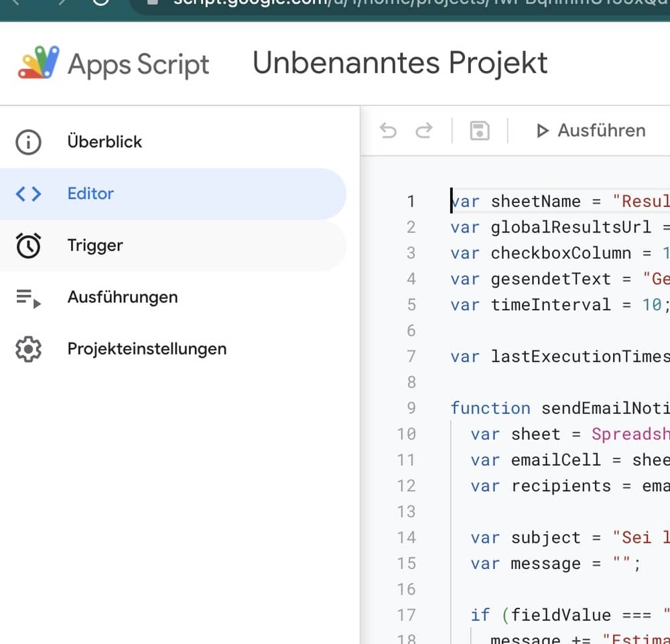Click the function keyword on line 9
Screen dimensions: 670x644
tap(490, 408)
